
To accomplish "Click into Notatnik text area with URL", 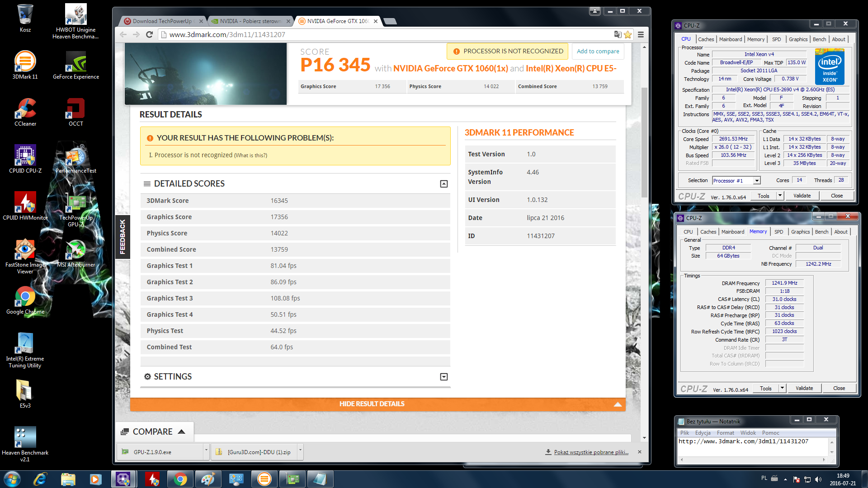I will coord(753,446).
